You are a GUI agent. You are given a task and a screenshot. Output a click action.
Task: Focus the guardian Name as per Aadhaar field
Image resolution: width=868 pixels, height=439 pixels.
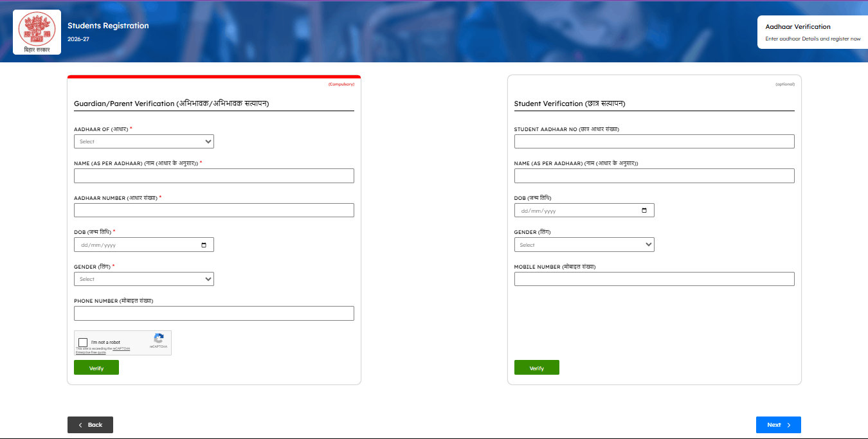(x=213, y=176)
